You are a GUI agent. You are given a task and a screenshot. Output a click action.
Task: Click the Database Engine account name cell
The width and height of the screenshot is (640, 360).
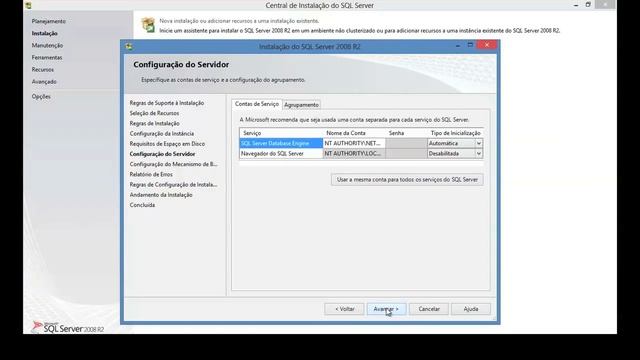(x=354, y=143)
